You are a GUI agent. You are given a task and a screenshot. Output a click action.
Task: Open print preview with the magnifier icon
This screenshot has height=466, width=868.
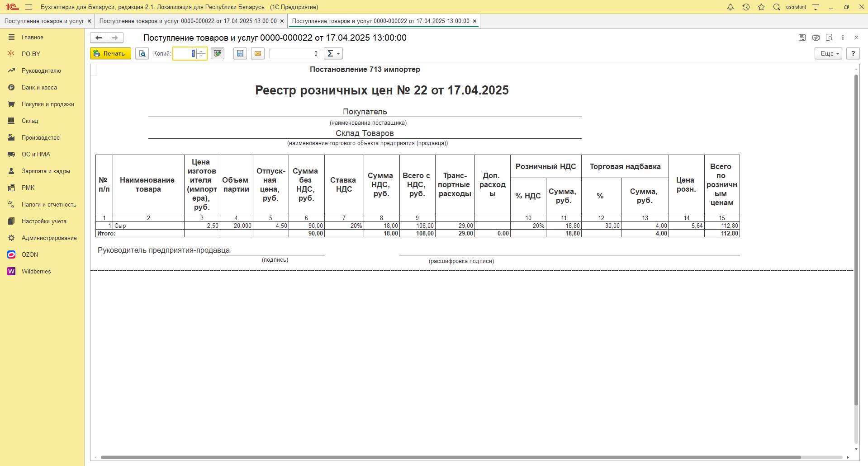tap(142, 54)
